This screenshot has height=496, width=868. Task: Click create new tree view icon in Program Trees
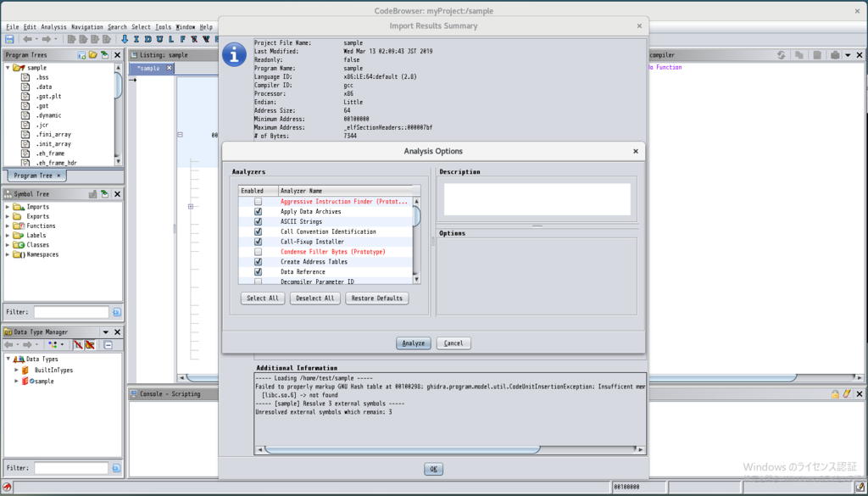point(81,55)
